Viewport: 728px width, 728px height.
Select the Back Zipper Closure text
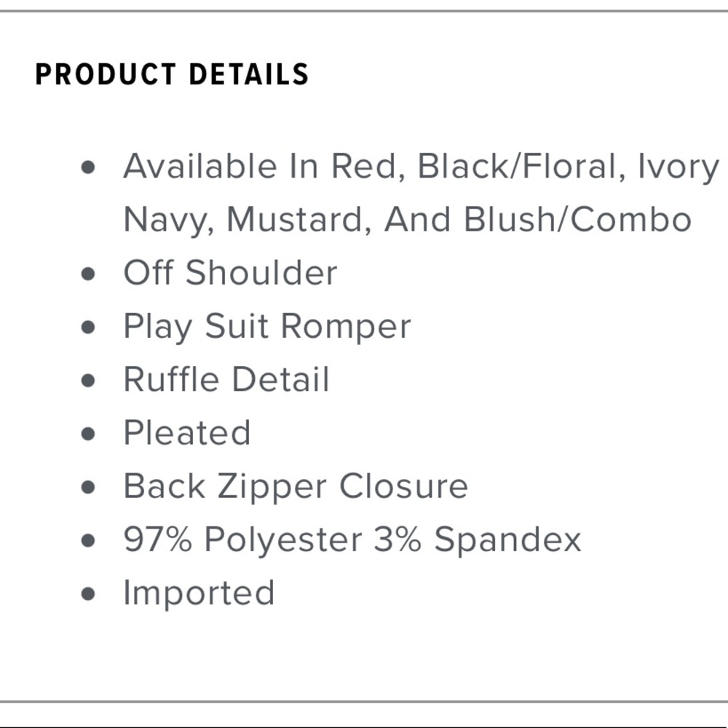296,488
